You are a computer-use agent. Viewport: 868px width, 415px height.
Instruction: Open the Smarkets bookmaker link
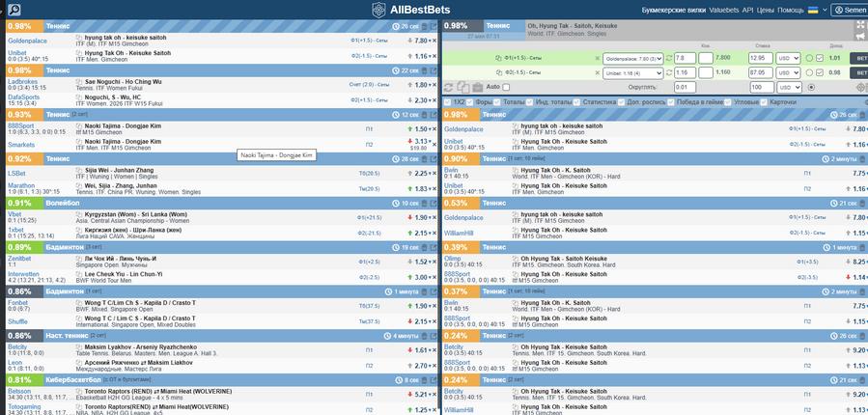(x=21, y=145)
